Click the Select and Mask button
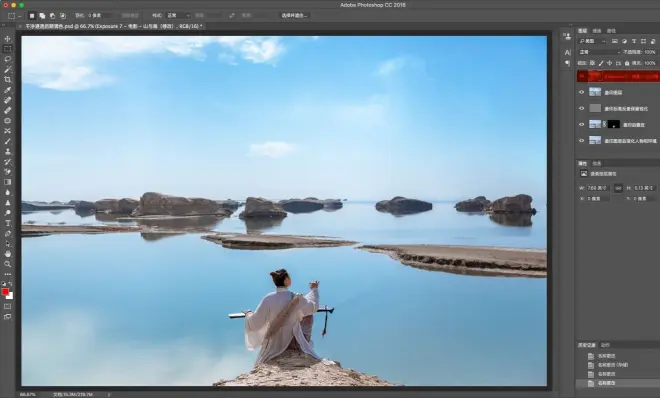The image size is (660, 398). coord(295,16)
